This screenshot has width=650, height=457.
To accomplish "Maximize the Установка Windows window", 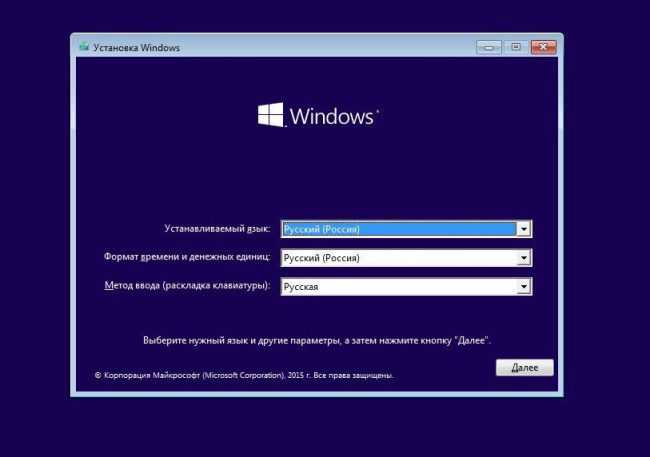I will tap(516, 47).
